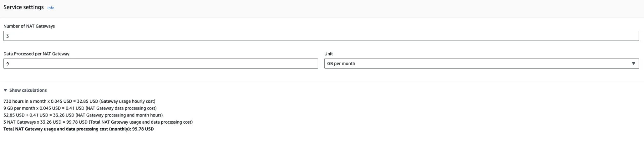Click the Unit dropdown arrow icon
Screen dimensions: 644x144
633,64
